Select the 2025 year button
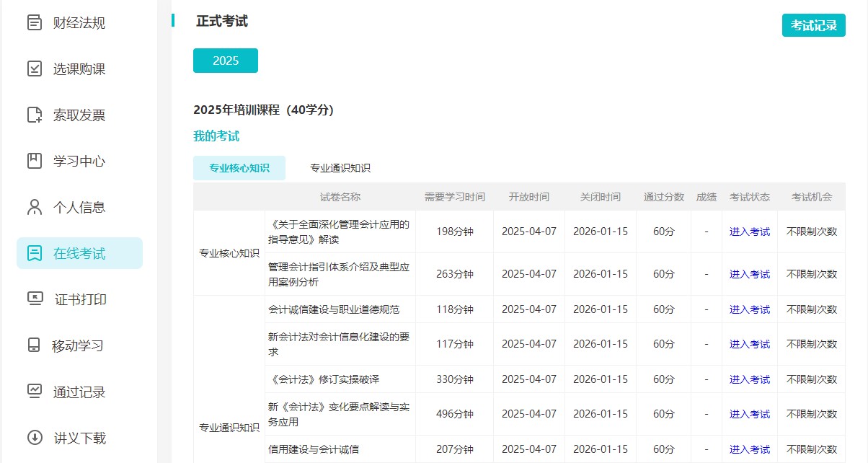 [x=226, y=61]
